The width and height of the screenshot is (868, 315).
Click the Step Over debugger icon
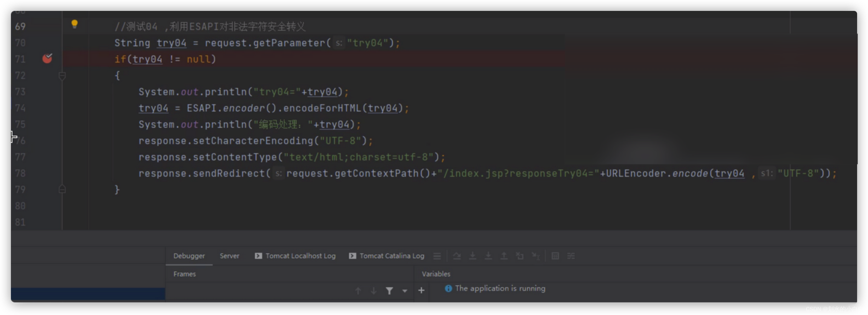457,256
